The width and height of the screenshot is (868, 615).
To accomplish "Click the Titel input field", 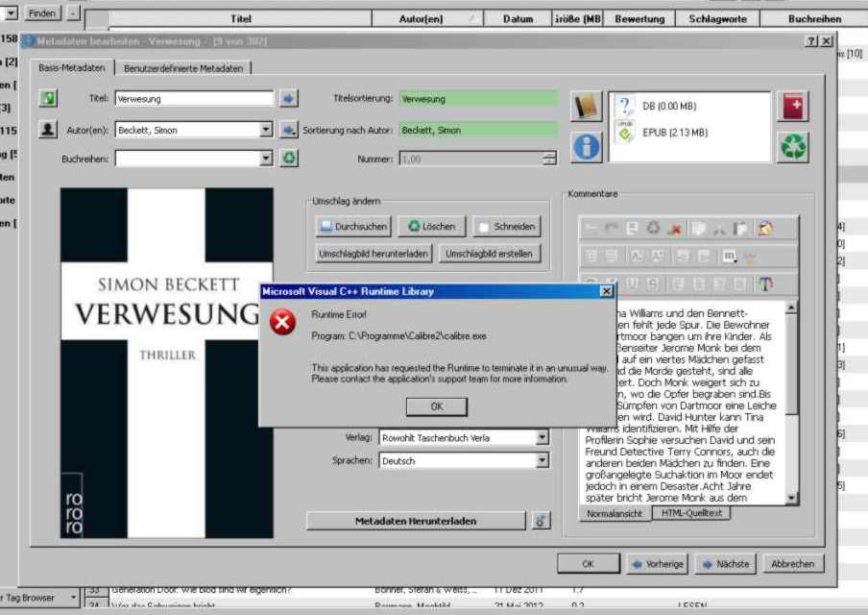I will (x=194, y=99).
